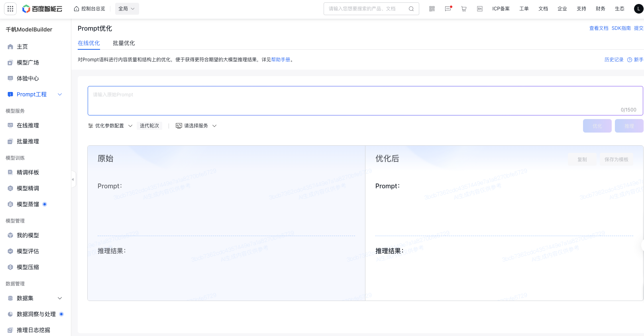Viewport: 644px width, 336px height.
Task: Open the 请选择服务 dropdown
Action: pyautogui.click(x=196, y=126)
